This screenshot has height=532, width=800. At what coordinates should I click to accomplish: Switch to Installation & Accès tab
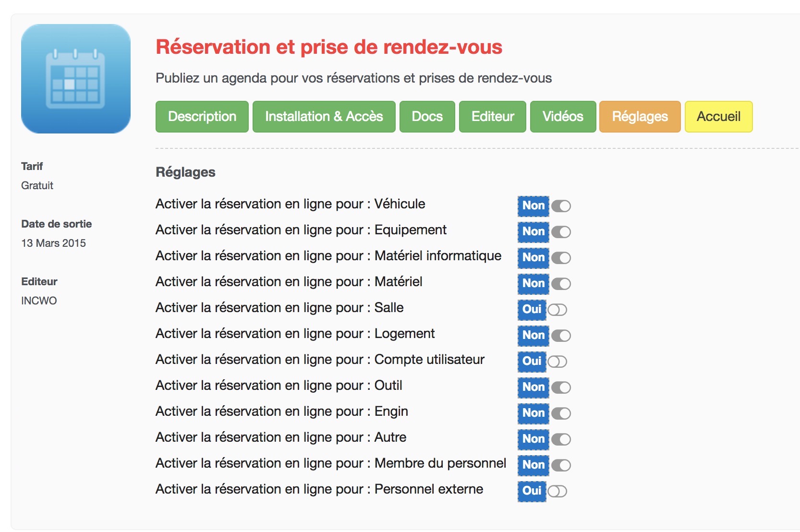324,117
